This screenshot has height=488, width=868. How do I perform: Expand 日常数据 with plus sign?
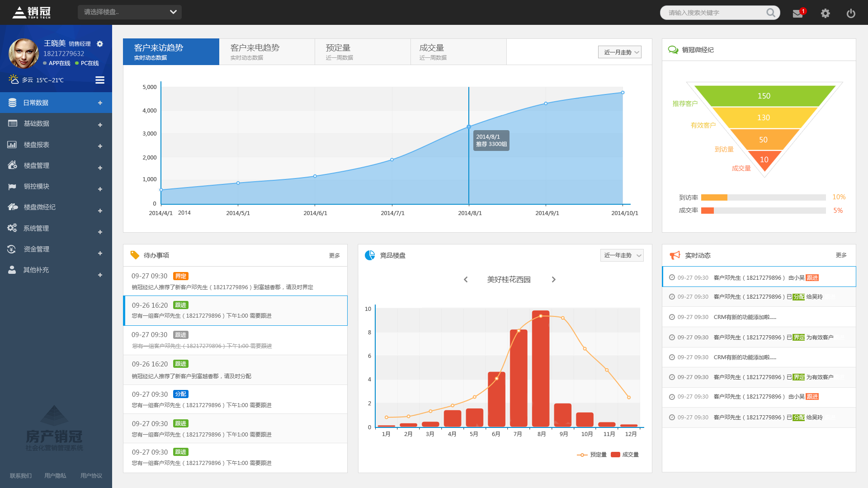100,103
